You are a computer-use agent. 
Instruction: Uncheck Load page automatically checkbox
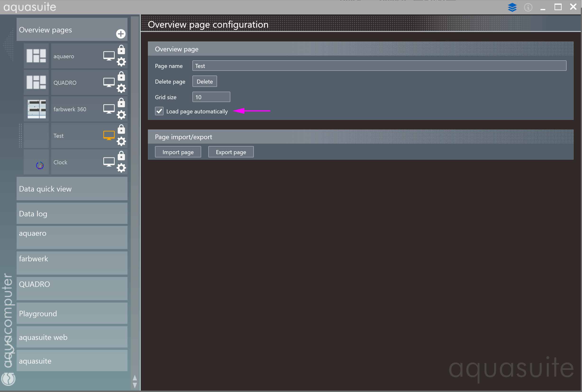pyautogui.click(x=159, y=111)
